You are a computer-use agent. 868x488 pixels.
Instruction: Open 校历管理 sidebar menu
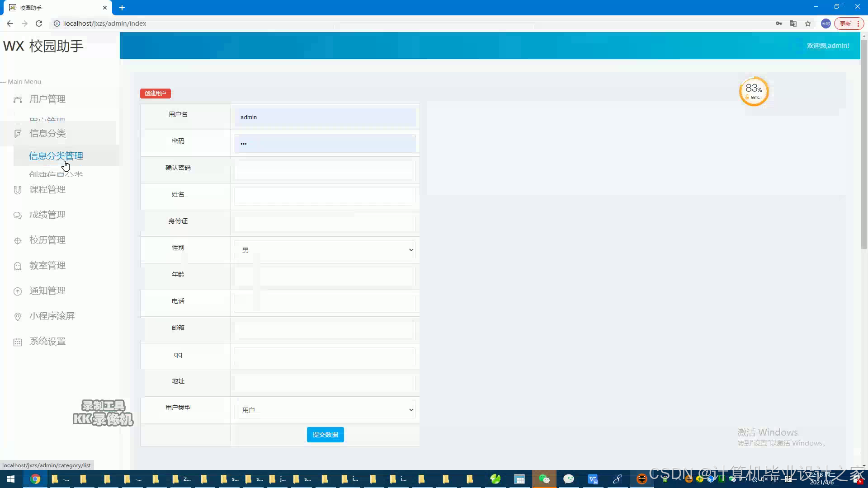click(x=47, y=240)
